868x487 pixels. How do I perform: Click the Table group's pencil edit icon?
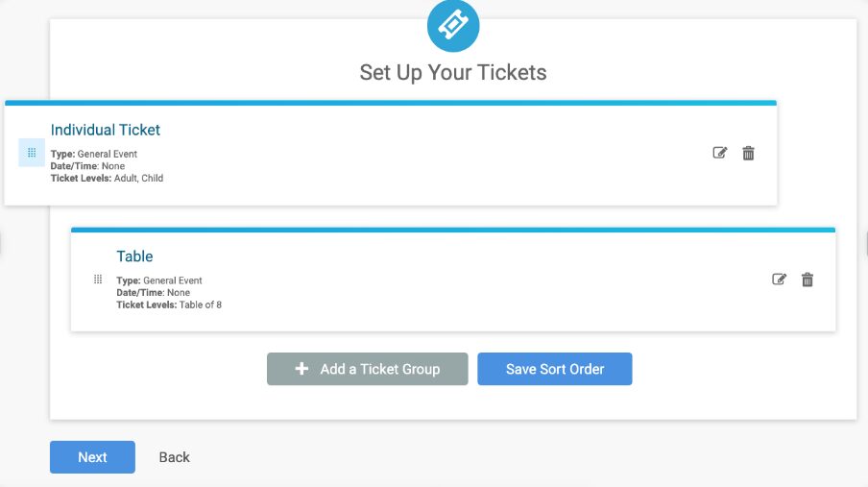coord(779,280)
